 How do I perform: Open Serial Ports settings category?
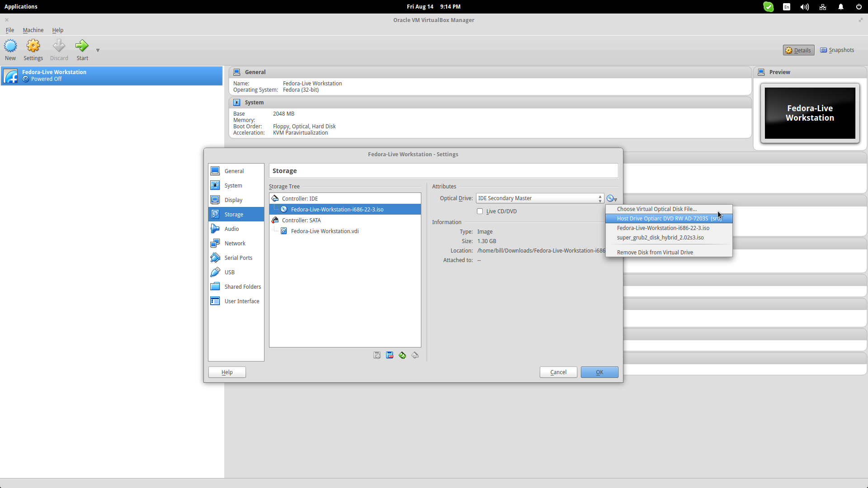pyautogui.click(x=236, y=258)
